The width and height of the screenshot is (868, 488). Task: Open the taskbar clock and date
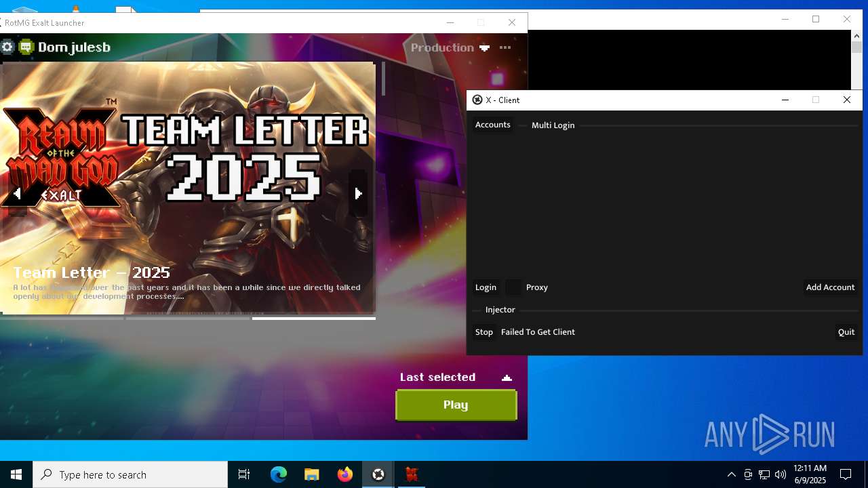tap(810, 474)
